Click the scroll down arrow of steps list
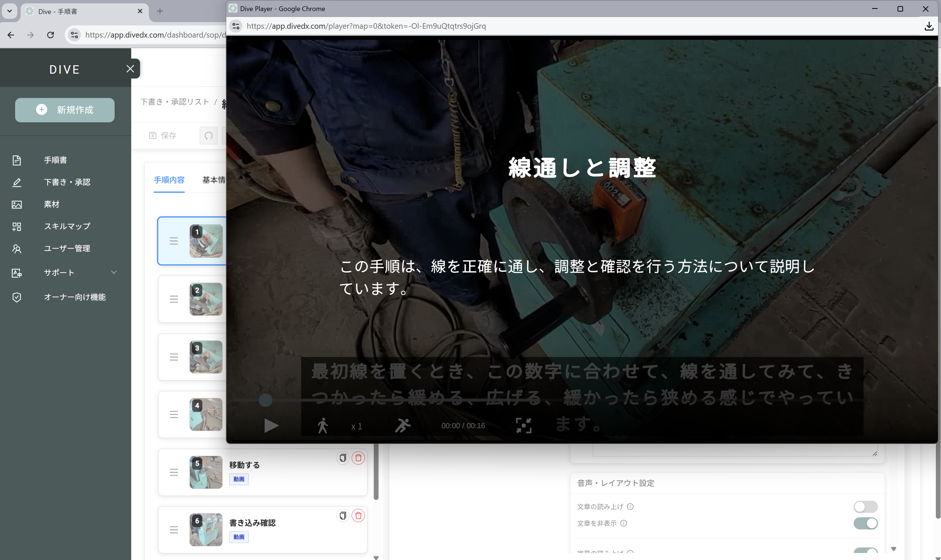 (x=376, y=557)
